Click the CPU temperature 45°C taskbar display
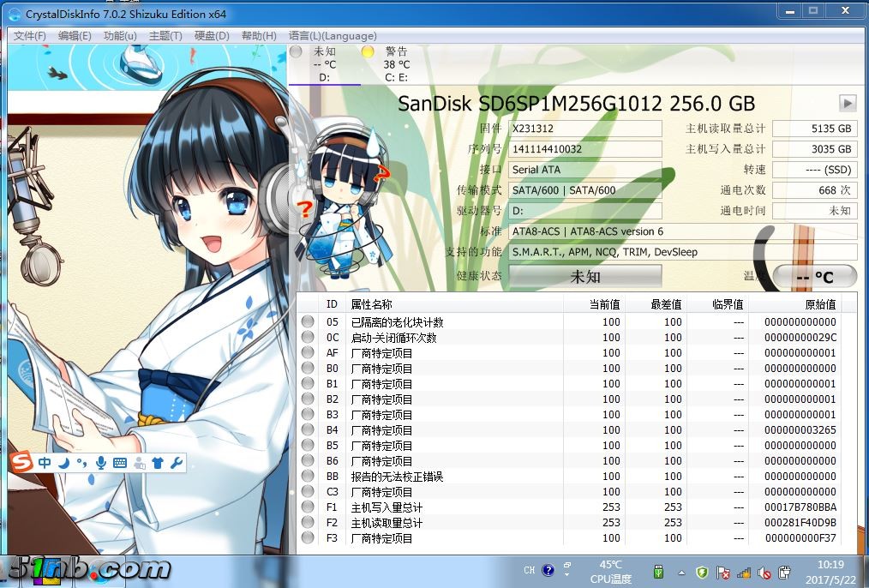This screenshot has height=588, width=869. coord(613,572)
